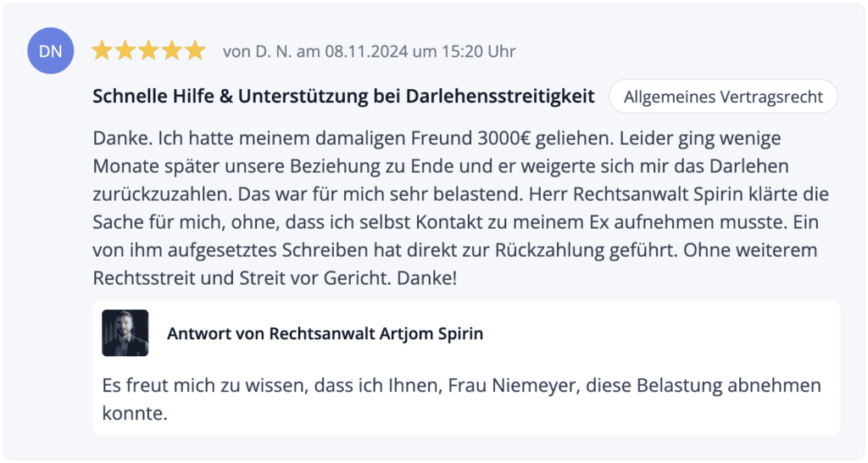868x463 pixels.
Task: Open the Allgemeines Vertragsrecht tag
Action: (x=723, y=97)
